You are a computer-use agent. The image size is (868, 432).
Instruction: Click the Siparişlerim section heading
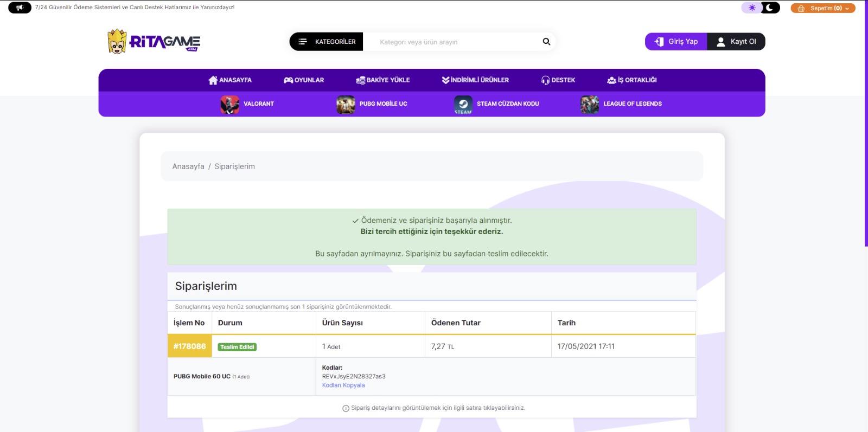206,286
